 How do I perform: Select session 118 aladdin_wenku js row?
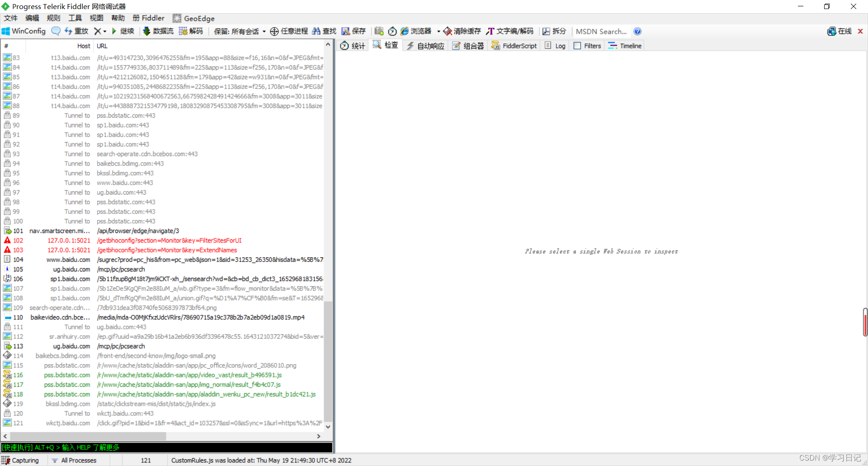[x=163, y=394]
